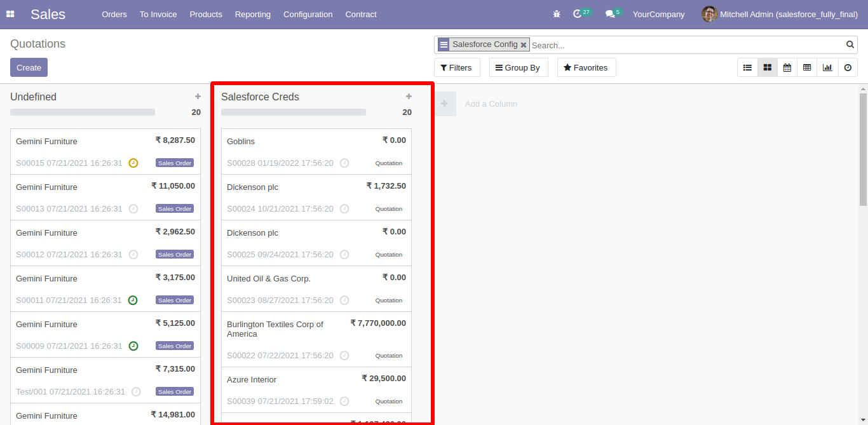This screenshot has width=868, height=425.
Task: Open the Reporting menu
Action: [x=252, y=14]
